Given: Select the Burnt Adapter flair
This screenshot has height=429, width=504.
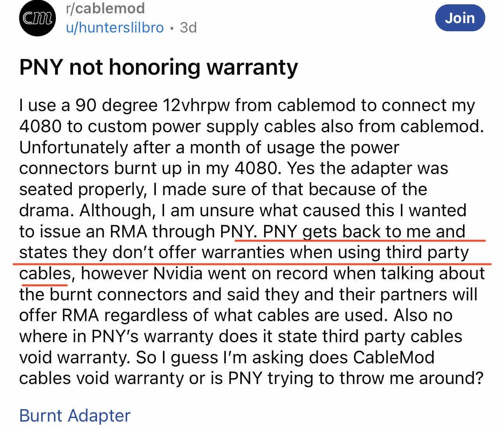Looking at the screenshot, I should click(x=75, y=415).
